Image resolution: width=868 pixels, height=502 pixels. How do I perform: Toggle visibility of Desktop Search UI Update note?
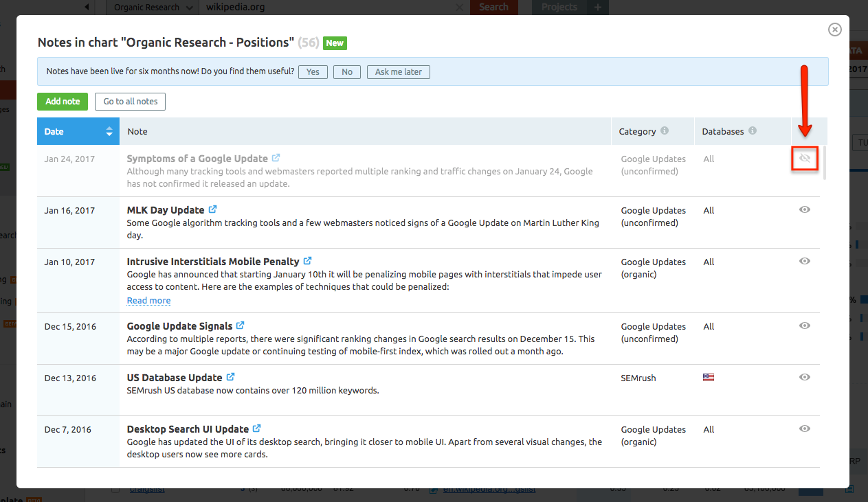pos(805,429)
